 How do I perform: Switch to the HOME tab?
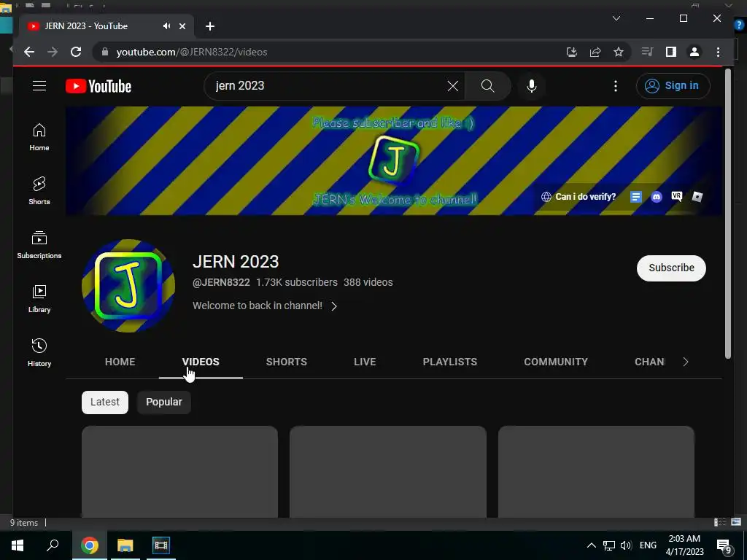tap(120, 362)
